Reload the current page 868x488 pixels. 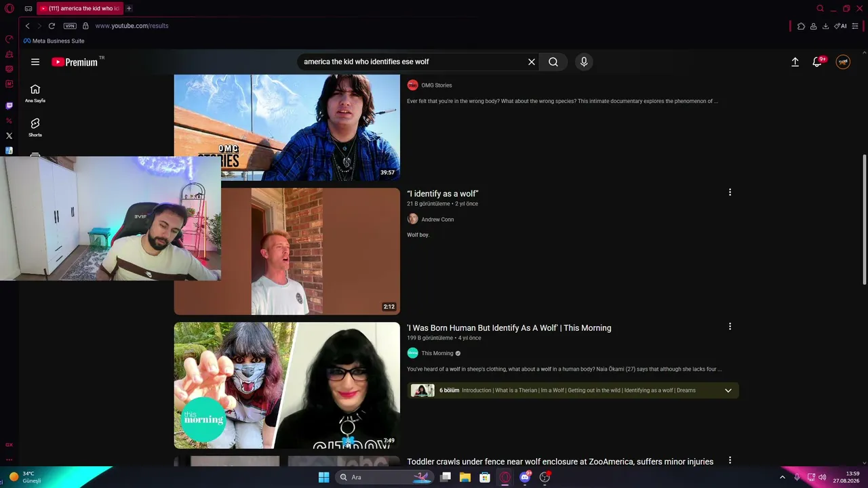(x=52, y=26)
